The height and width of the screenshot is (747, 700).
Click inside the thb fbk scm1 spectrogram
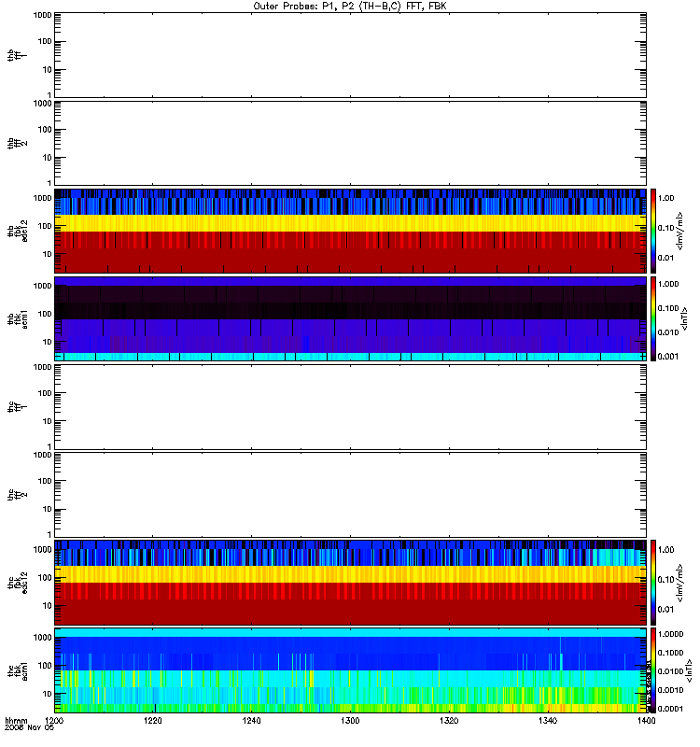[x=351, y=318]
